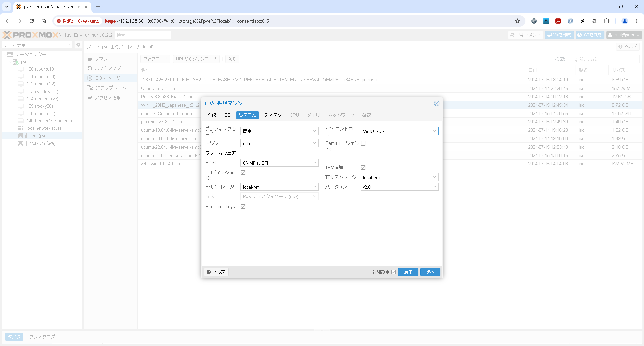Open the server view settings gear
Screen dimensions: 644x346
[x=78, y=45]
